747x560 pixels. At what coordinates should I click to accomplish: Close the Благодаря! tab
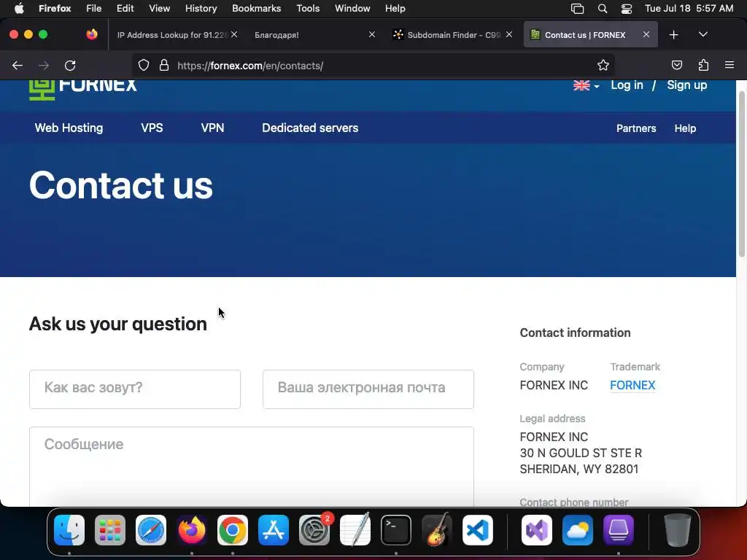[x=372, y=34]
